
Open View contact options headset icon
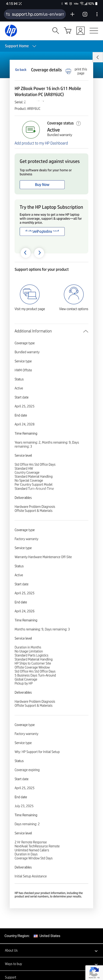coord(74,294)
